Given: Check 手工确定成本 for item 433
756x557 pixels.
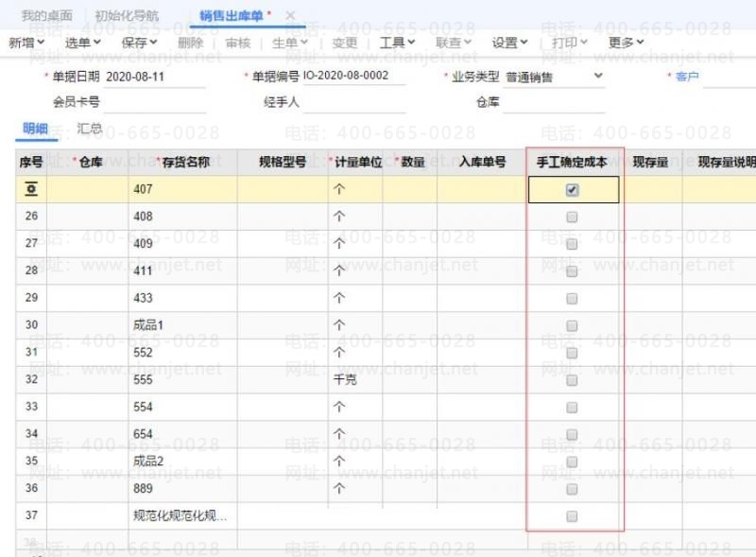Looking at the screenshot, I should tap(573, 299).
